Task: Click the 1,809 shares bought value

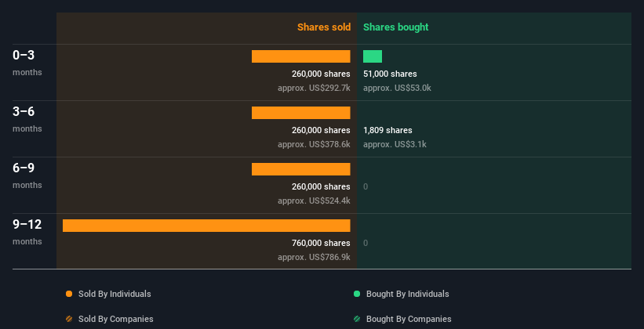Action: click(387, 131)
